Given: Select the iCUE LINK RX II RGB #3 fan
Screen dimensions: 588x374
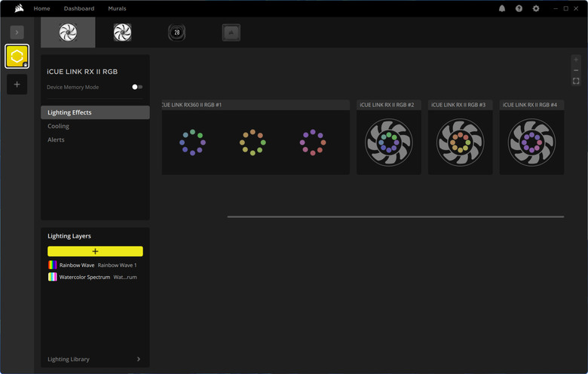Looking at the screenshot, I should [x=460, y=143].
